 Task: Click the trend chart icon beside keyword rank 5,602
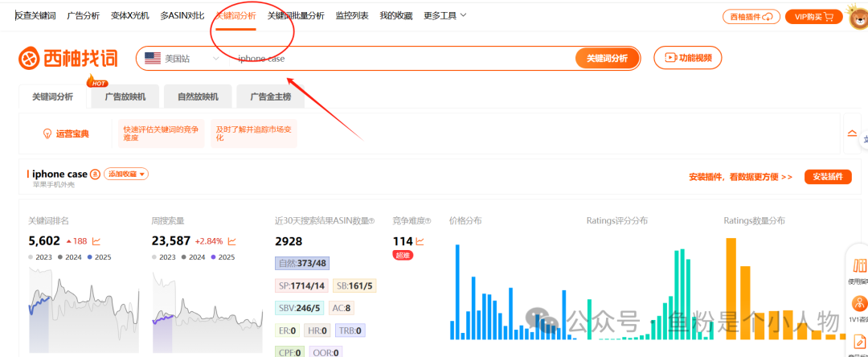click(x=96, y=241)
